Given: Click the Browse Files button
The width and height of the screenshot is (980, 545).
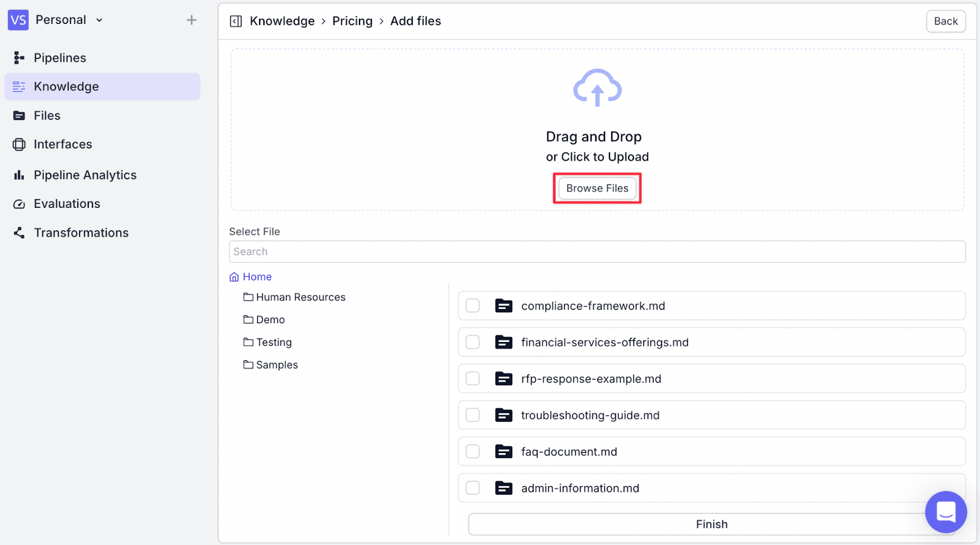Looking at the screenshot, I should click(x=597, y=188).
